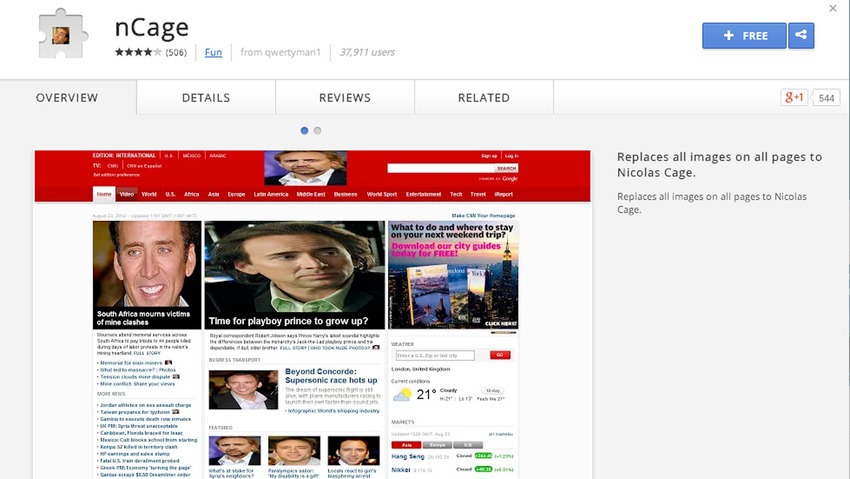This screenshot has width=850, height=479.
Task: Open the Fun category link
Action: tap(213, 52)
